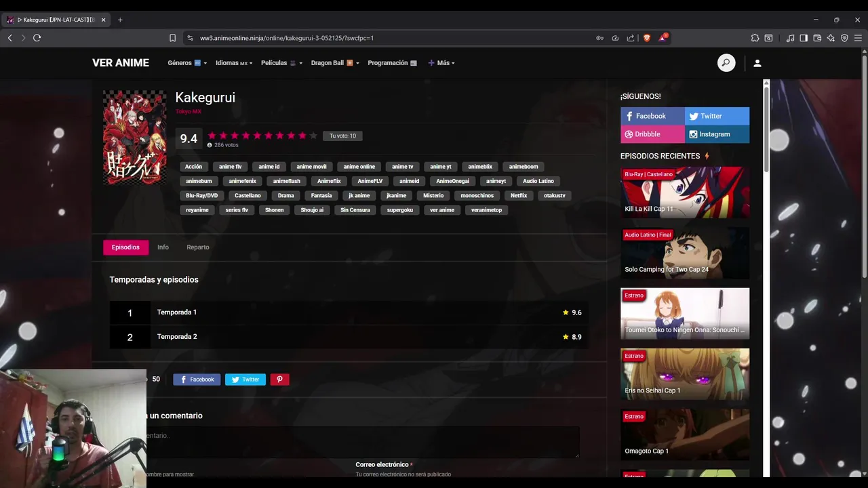Open Omagoto Cap 1 thumbnail
Screen dimensions: 868x488
point(685,434)
